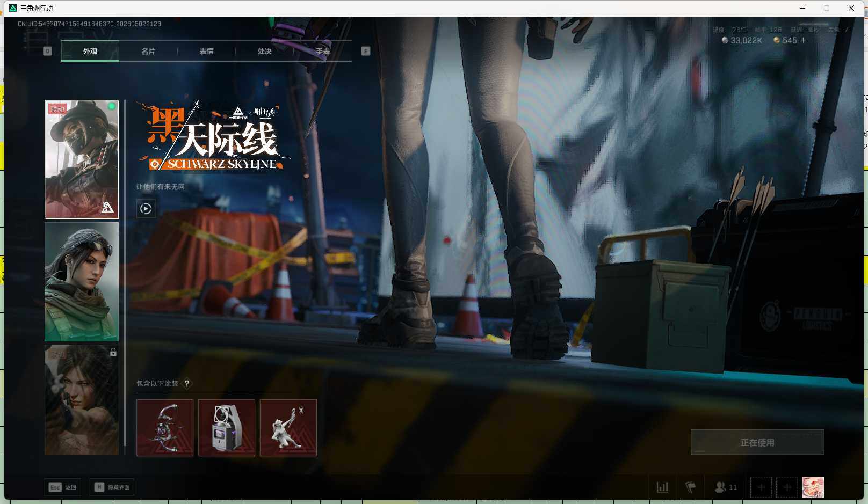This screenshot has width=868, height=504.
Task: Click the Q previous-tab key icon
Action: pos(47,51)
